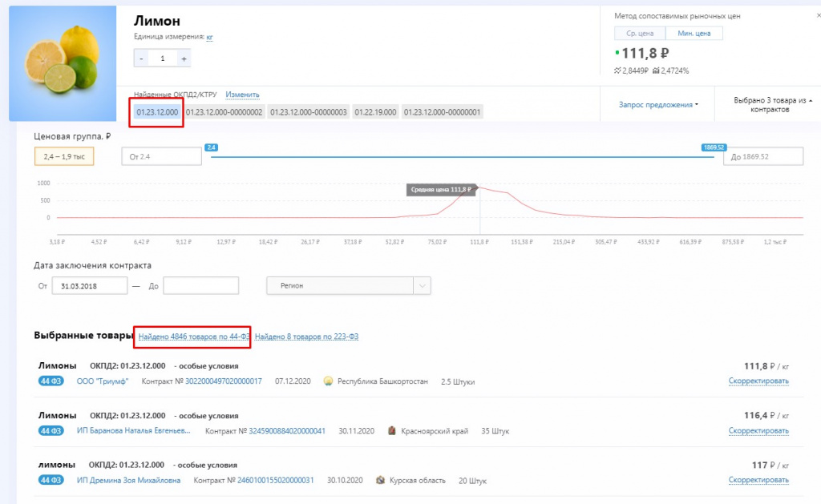Click the lemon product image

(63, 63)
